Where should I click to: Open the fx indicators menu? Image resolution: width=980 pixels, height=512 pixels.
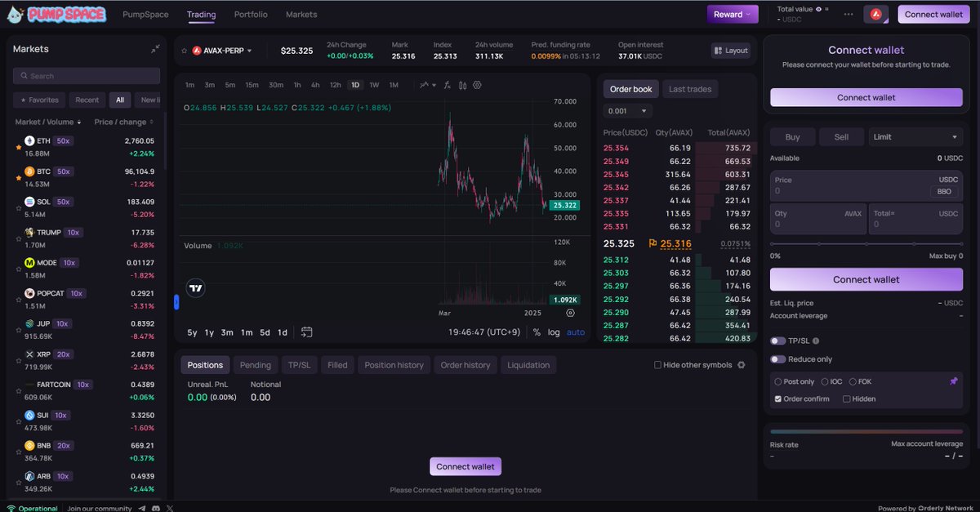coord(448,85)
